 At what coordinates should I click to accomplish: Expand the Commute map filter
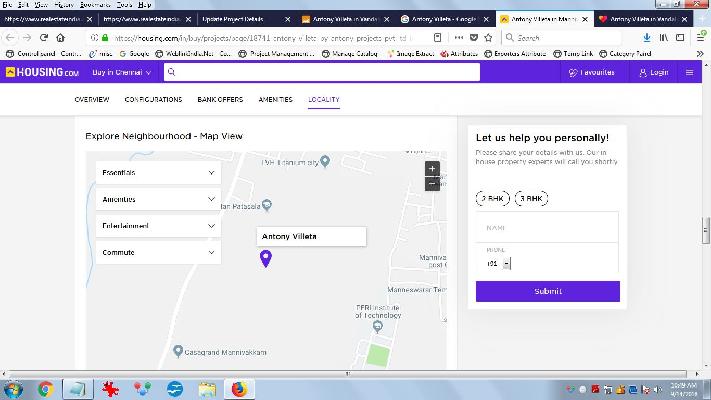tap(158, 252)
